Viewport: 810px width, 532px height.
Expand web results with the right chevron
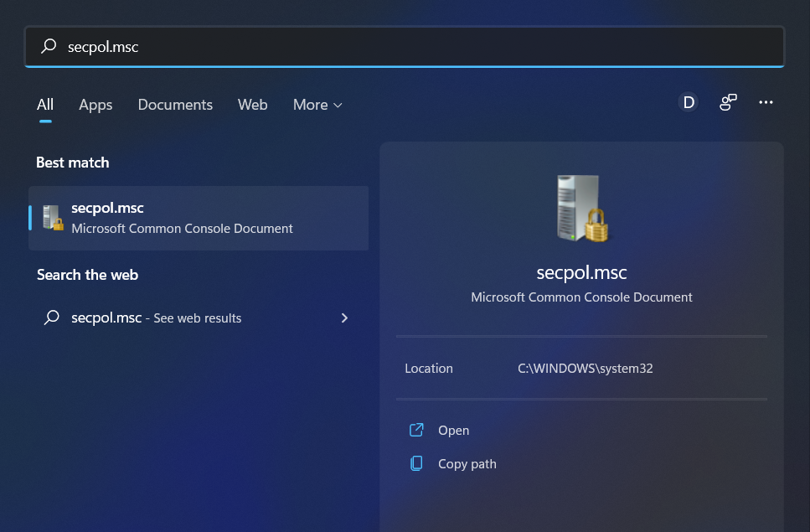tap(344, 318)
